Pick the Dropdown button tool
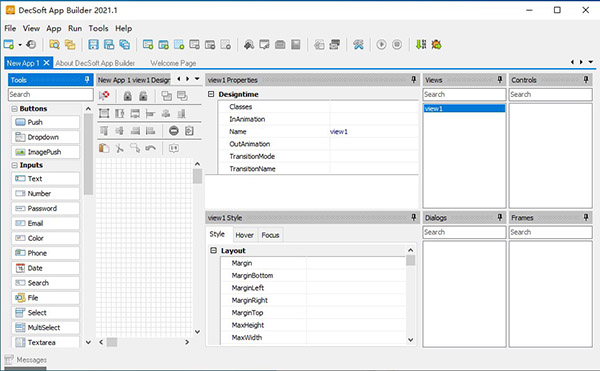Screen dimensions: 600x371 coord(46,137)
